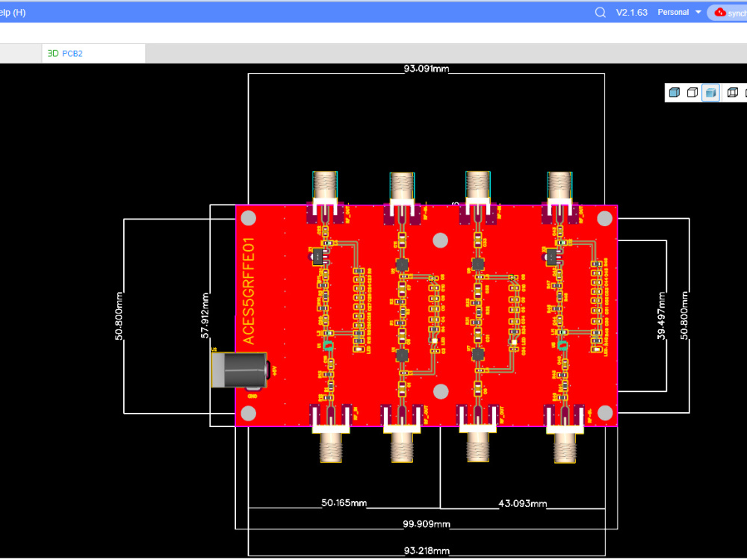Open the search magnifier tool
747x560 pixels.
[600, 12]
